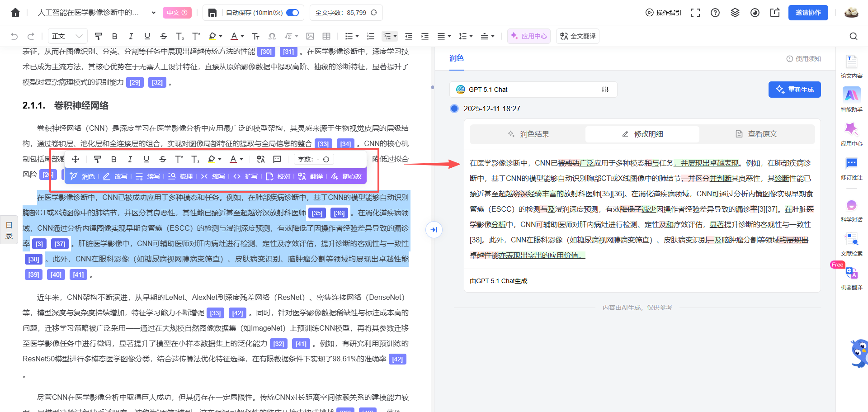
Task: Add a comment from floating toolbar
Action: click(x=277, y=159)
